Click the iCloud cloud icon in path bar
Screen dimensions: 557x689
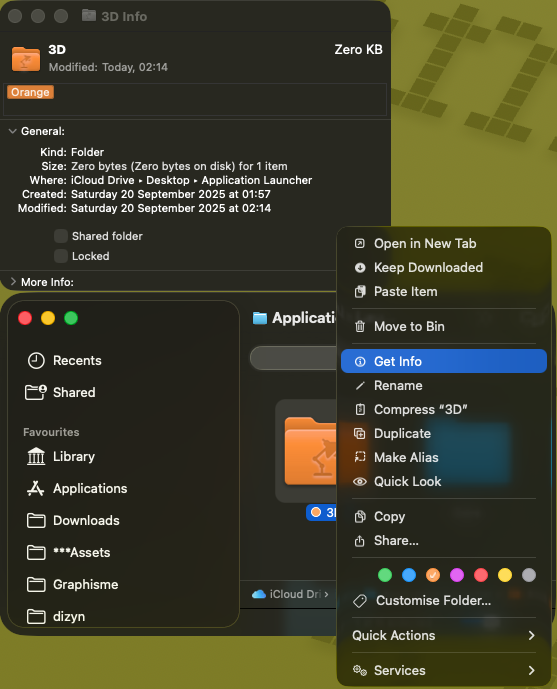pyautogui.click(x=259, y=594)
